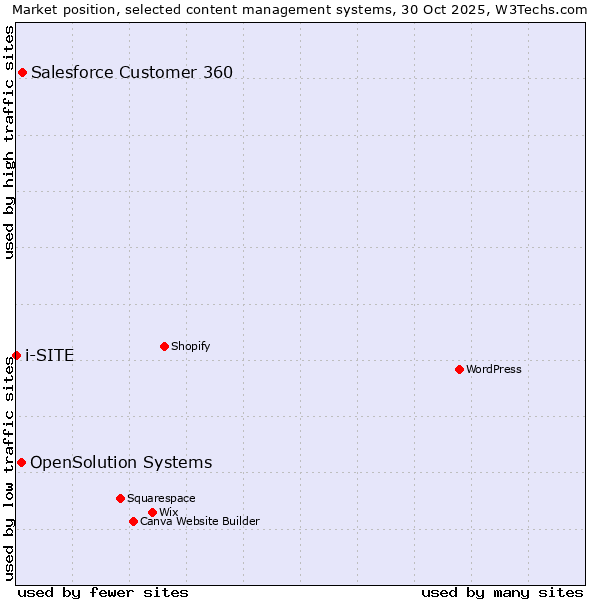
Task: Click the Squarespace red diamond marker
Action: 120,498
